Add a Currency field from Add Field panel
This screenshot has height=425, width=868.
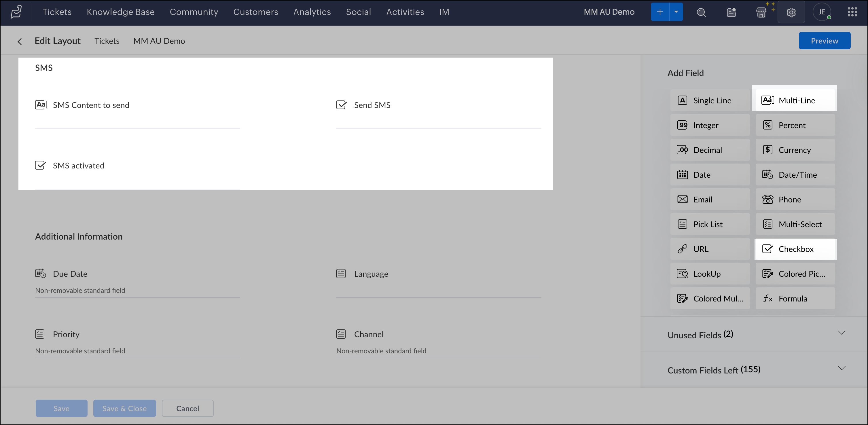click(795, 150)
